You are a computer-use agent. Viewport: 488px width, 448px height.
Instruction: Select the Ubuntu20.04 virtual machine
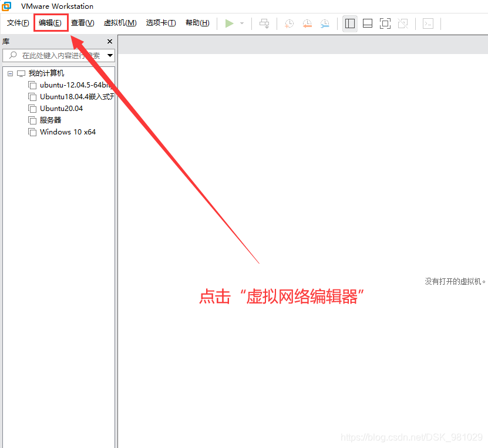click(61, 108)
